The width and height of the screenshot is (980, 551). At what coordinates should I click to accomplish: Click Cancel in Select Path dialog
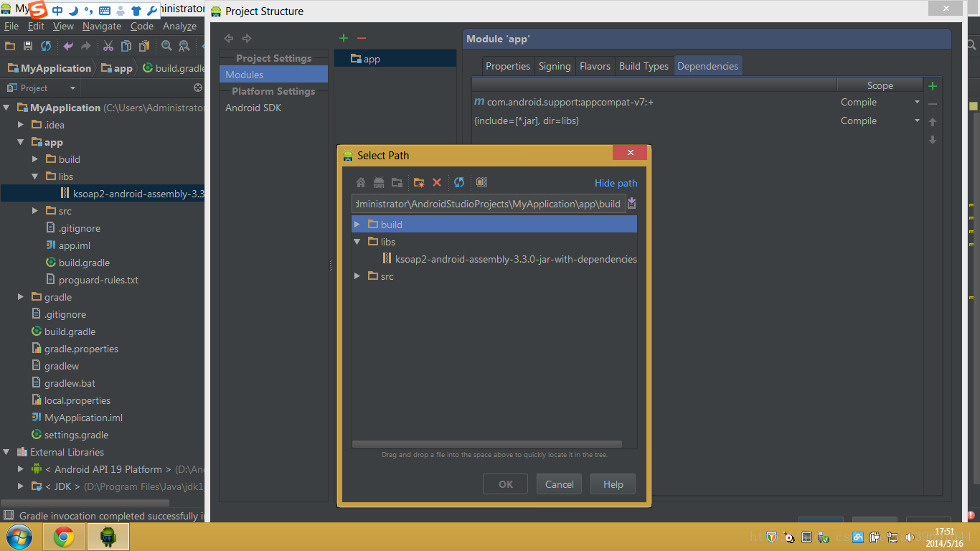point(559,484)
